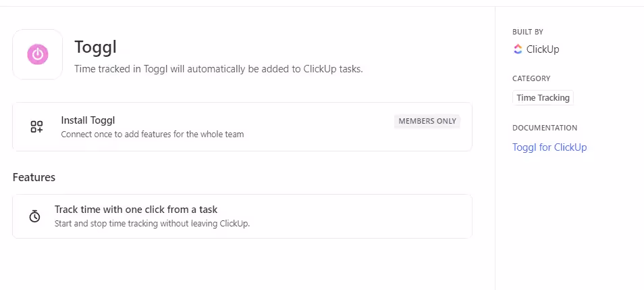Click the DOCUMENTATION label
The image size is (644, 290).
pyautogui.click(x=545, y=128)
